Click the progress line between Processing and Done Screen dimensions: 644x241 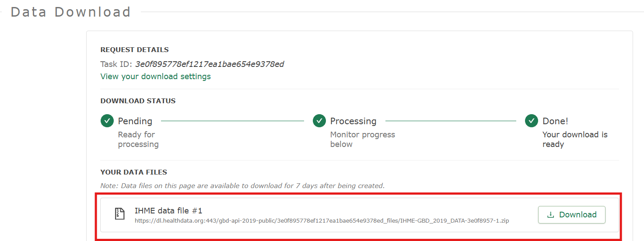coord(451,121)
